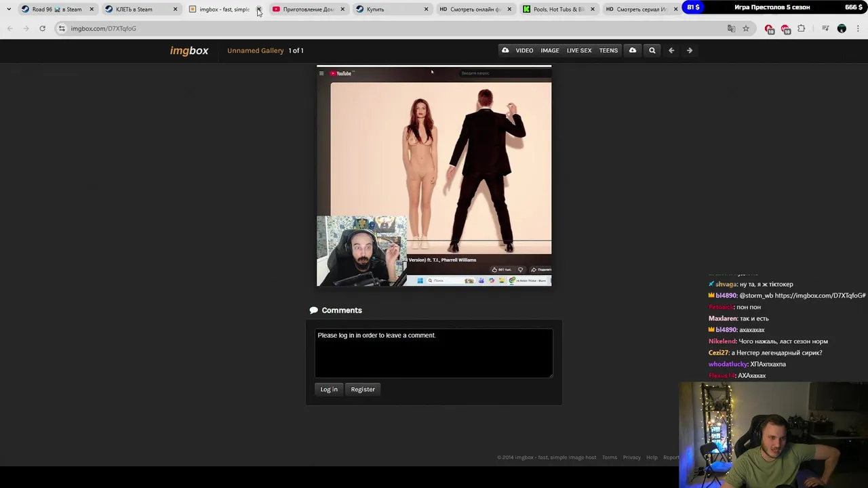Open imgbox link in bl4890 chat message

tap(820, 296)
